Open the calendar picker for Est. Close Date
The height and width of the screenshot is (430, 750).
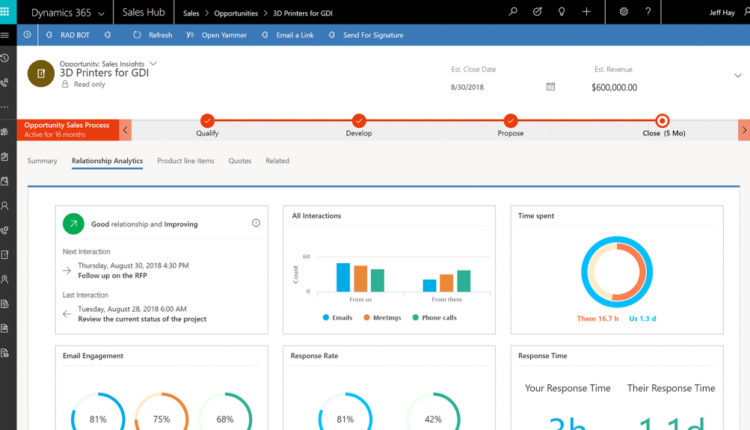pos(550,87)
